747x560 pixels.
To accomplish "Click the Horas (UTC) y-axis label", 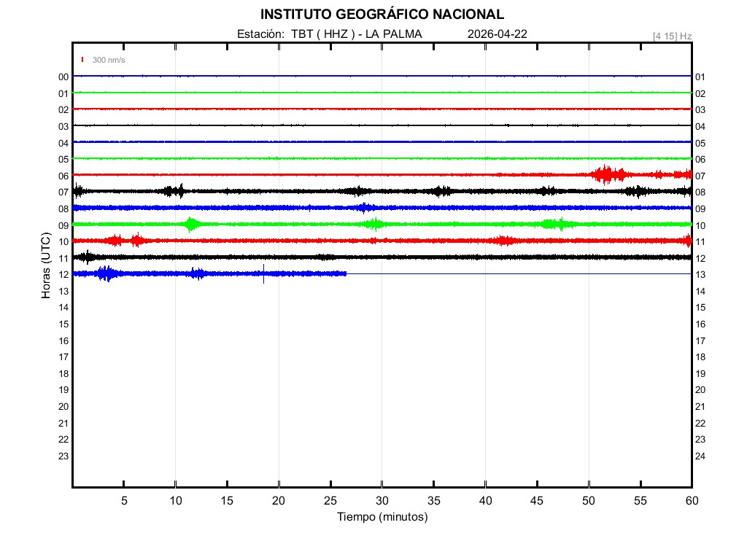I will click(x=45, y=266).
